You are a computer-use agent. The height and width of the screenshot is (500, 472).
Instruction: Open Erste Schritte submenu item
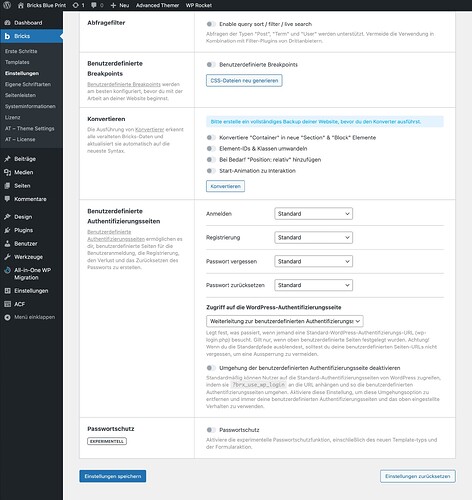tap(21, 51)
